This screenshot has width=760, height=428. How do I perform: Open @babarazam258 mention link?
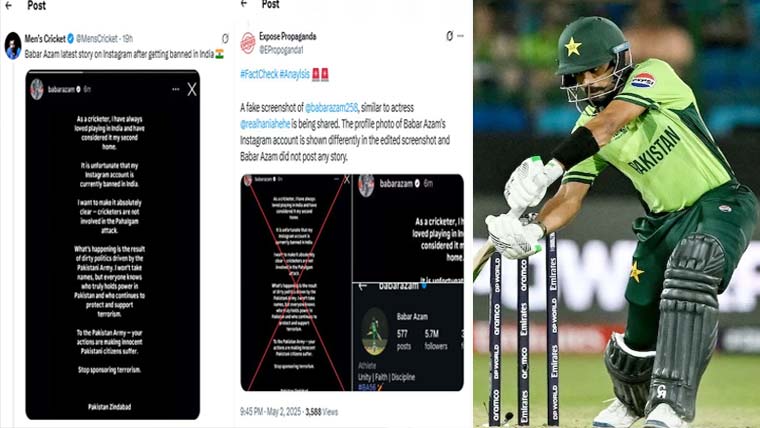[332, 108]
